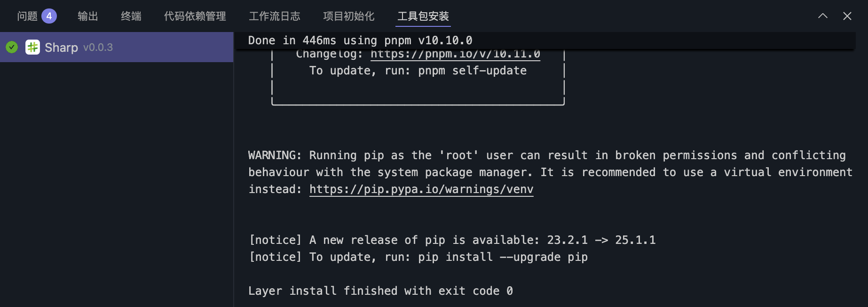Screen dimensions: 868x307
Task: Select the 工具包安装 tab
Action: pyautogui.click(x=423, y=16)
